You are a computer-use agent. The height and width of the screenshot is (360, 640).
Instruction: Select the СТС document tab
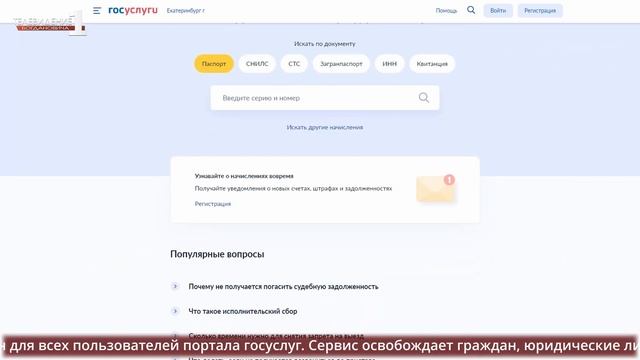(x=294, y=64)
